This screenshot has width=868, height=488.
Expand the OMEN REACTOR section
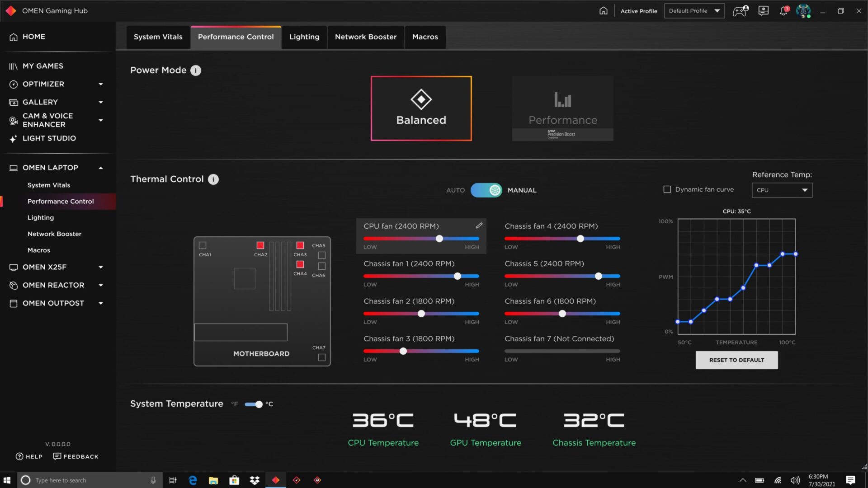101,285
